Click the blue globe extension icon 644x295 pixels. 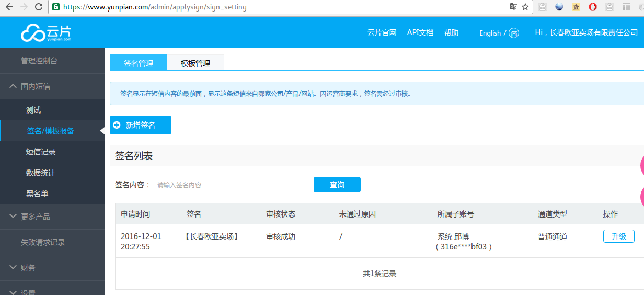[x=559, y=7]
